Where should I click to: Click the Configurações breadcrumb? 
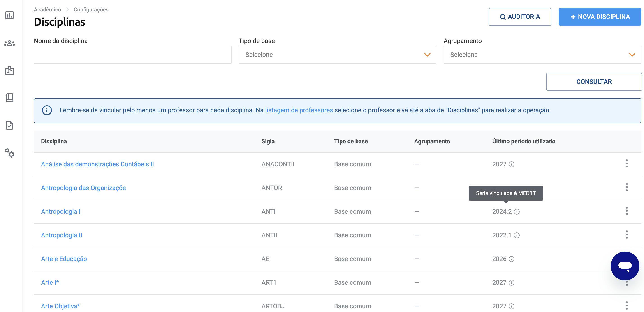[91, 9]
